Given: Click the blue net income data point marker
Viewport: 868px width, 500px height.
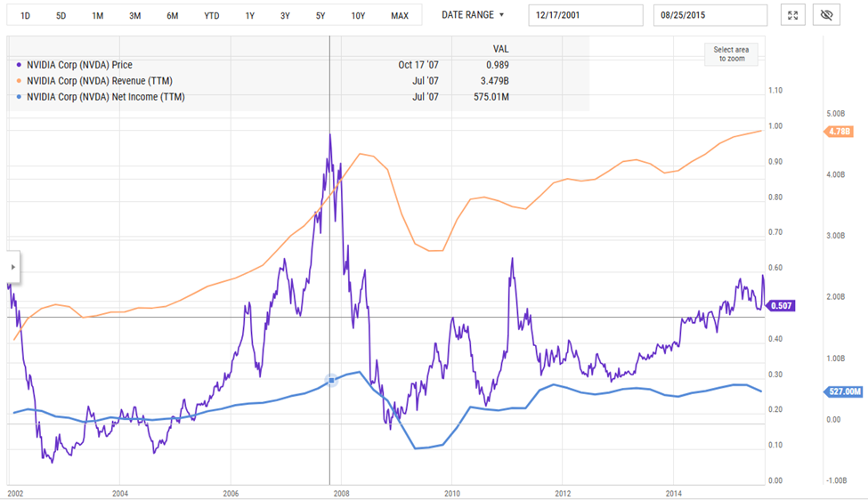Looking at the screenshot, I should (332, 380).
